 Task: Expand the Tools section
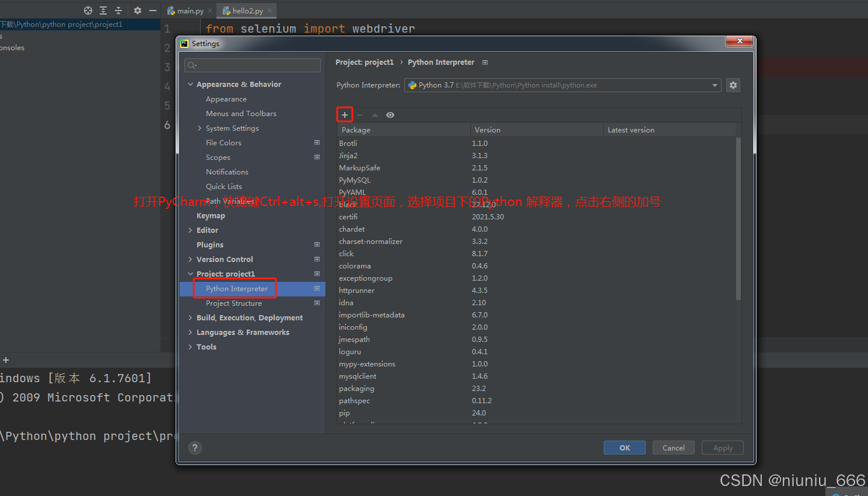(x=190, y=347)
